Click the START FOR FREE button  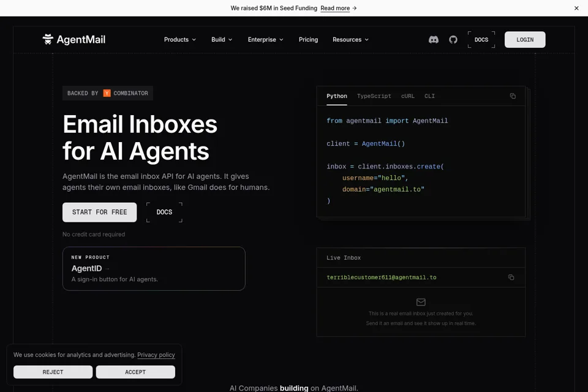click(x=99, y=212)
